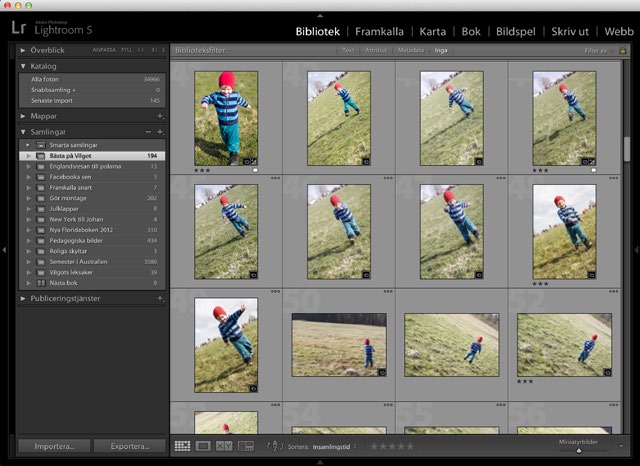Screen dimensions: 640x466
Task: Expand the Överblick panel
Action: coord(23,50)
